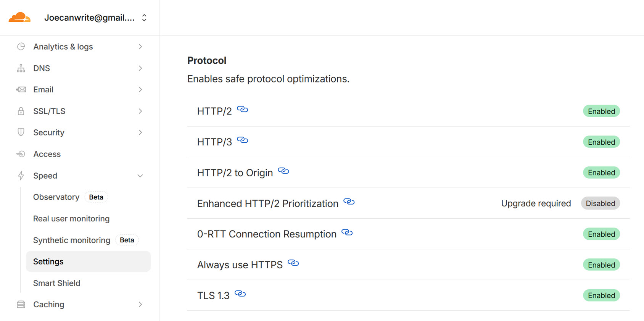Select the Analytics & logs chart icon
This screenshot has height=321, width=644.
tap(21, 46)
